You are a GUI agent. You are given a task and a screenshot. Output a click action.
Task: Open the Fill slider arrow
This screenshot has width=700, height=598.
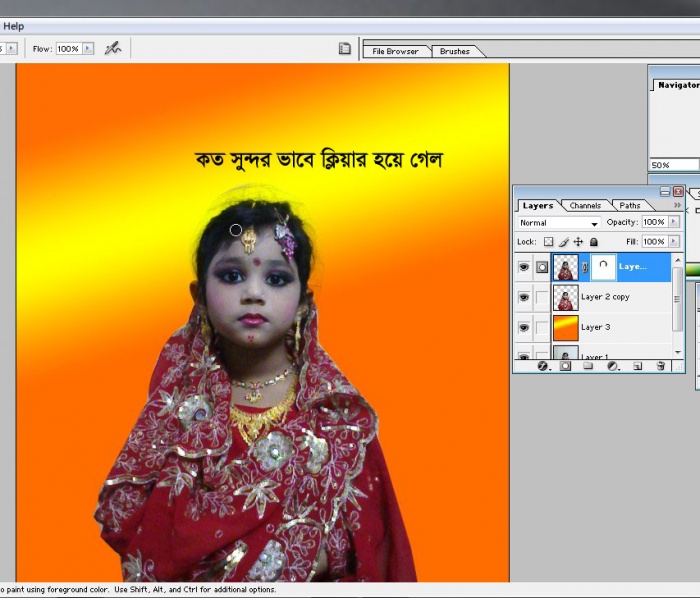pyautogui.click(x=674, y=241)
